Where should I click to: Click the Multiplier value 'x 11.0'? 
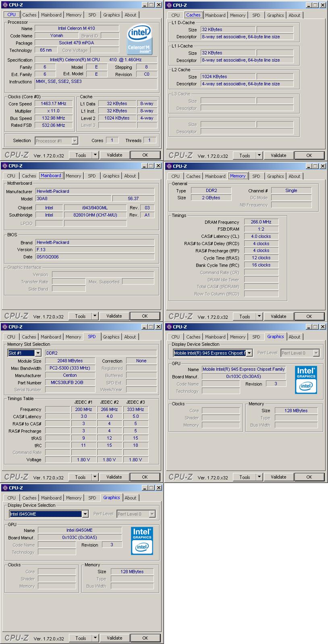(53, 111)
